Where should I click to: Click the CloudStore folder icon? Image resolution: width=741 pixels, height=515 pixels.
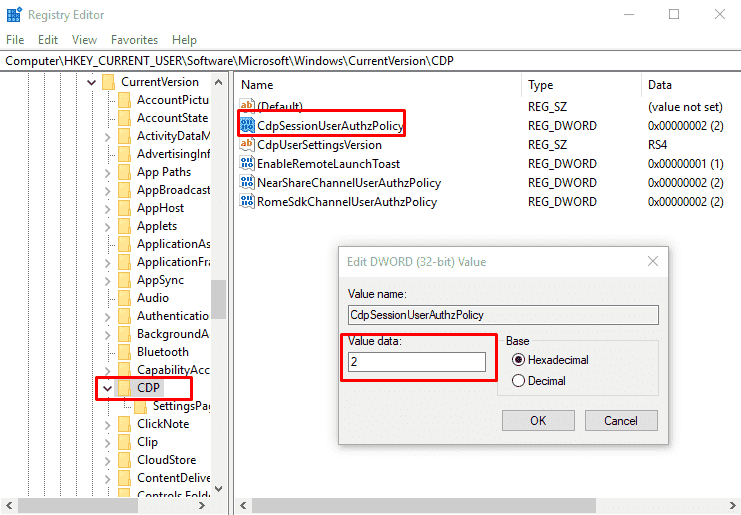coord(125,460)
